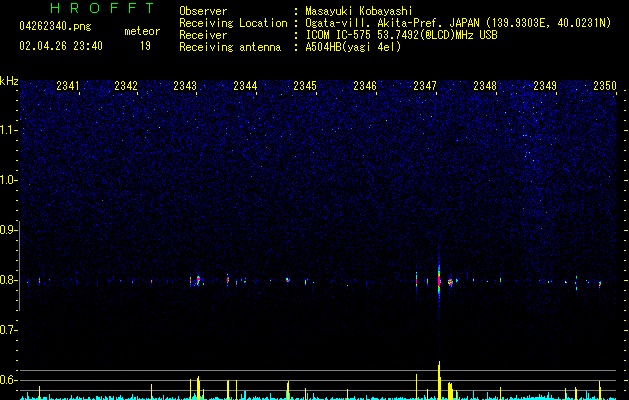Screen dimensions: 629x400
Task: Select observer name Masayuki Kobayashi
Action: tap(358, 11)
